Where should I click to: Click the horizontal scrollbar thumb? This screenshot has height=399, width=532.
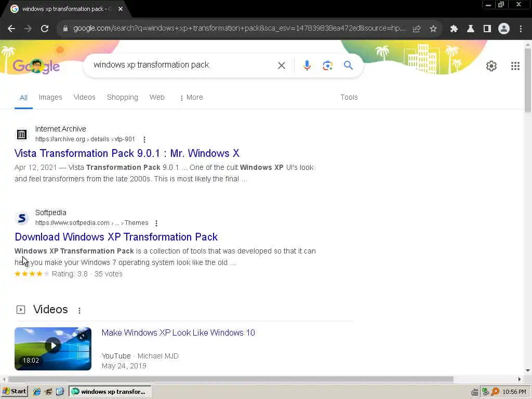pos(231,379)
